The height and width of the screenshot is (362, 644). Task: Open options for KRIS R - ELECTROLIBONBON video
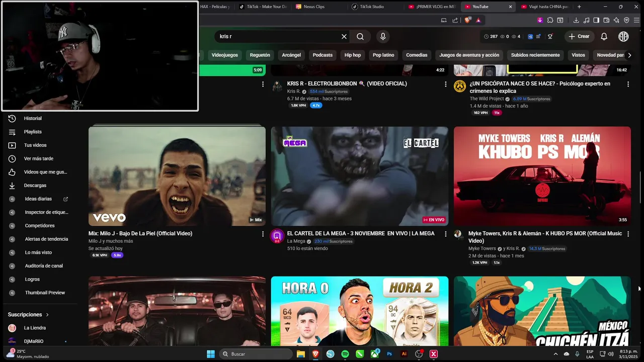click(x=445, y=84)
